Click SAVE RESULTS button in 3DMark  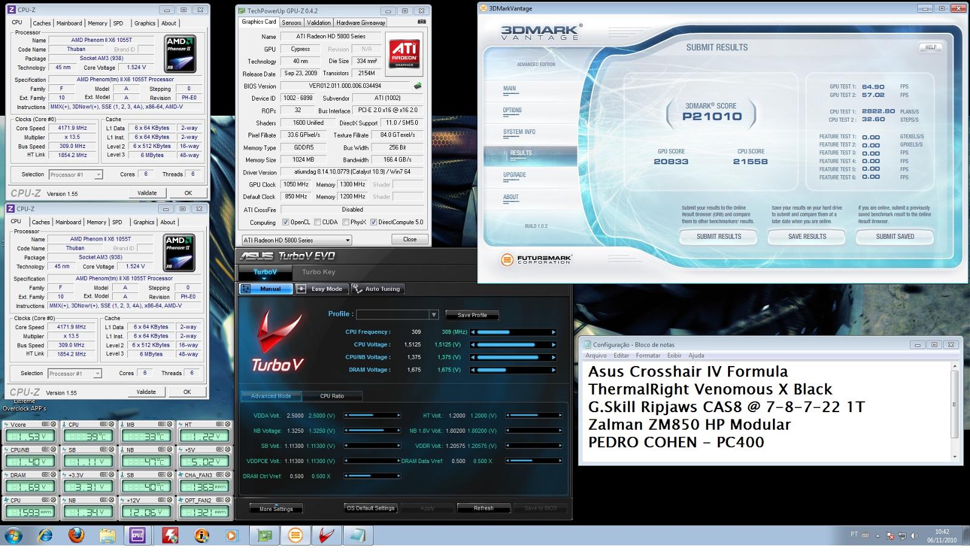807,236
